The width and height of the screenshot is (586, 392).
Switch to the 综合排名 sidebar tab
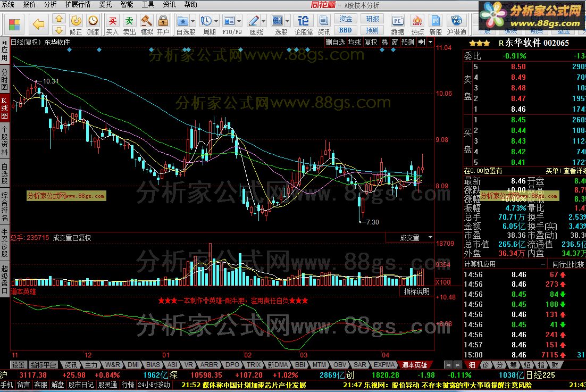[x=4, y=206]
